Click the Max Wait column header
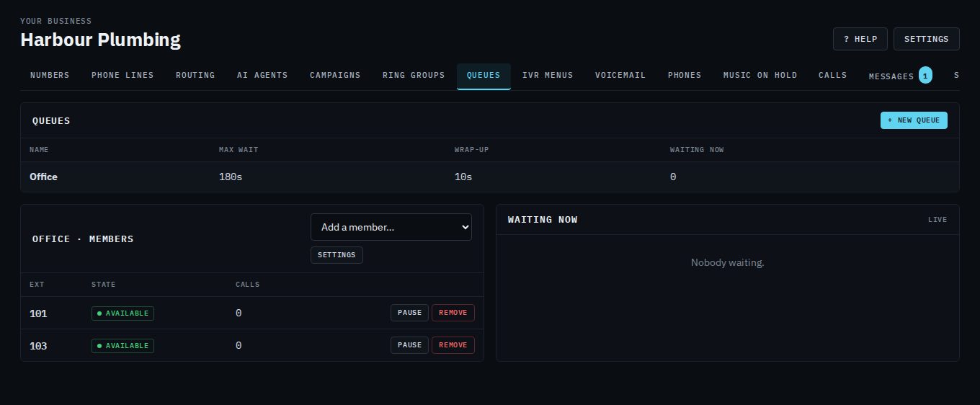Image resolution: width=980 pixels, height=405 pixels. pyautogui.click(x=239, y=150)
